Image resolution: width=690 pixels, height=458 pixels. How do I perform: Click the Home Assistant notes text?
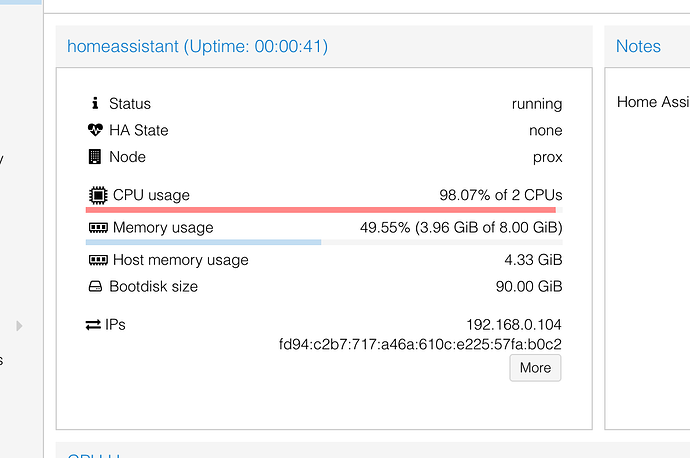[653, 102]
